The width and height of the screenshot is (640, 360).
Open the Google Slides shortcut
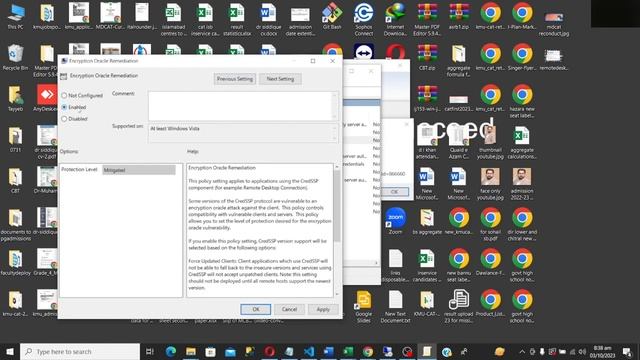(364, 307)
